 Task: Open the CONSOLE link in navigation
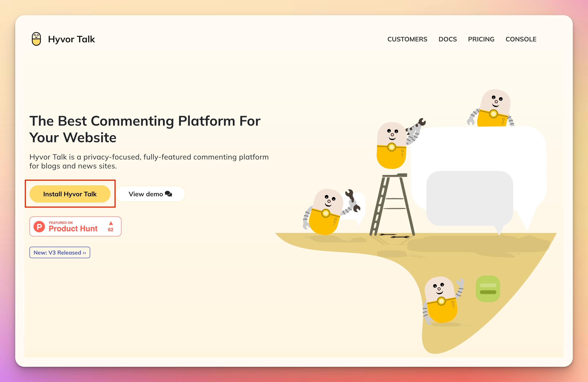click(521, 39)
